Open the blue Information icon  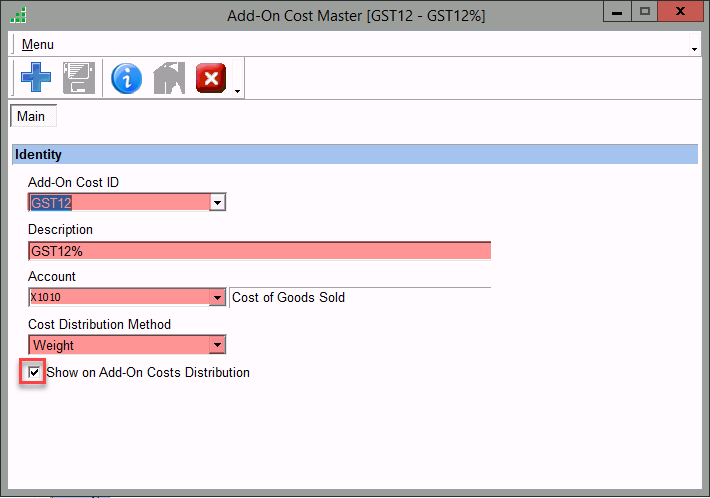click(x=126, y=78)
